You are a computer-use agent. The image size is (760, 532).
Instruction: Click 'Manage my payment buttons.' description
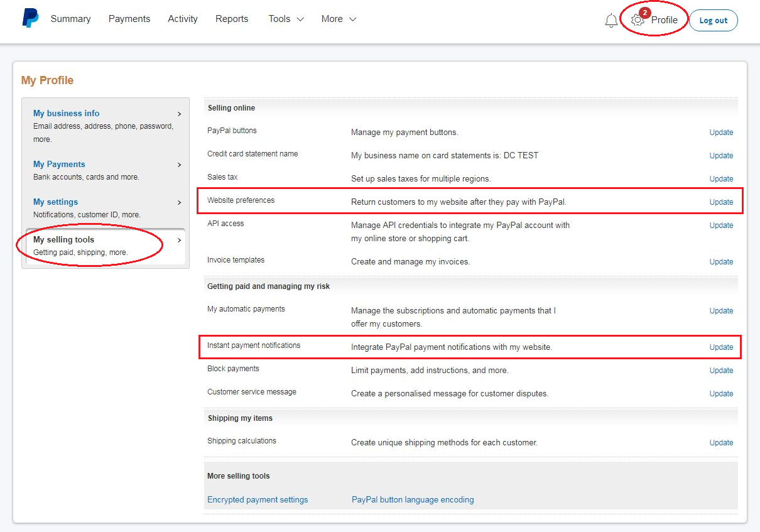404,133
